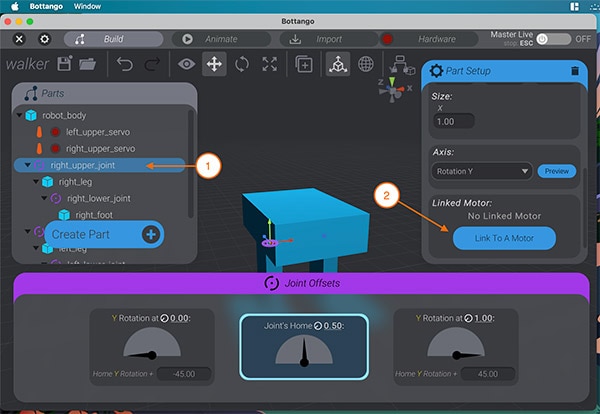Image resolution: width=600 pixels, height=414 pixels.
Task: Toggle the globe world-space icon
Action: coord(366,64)
